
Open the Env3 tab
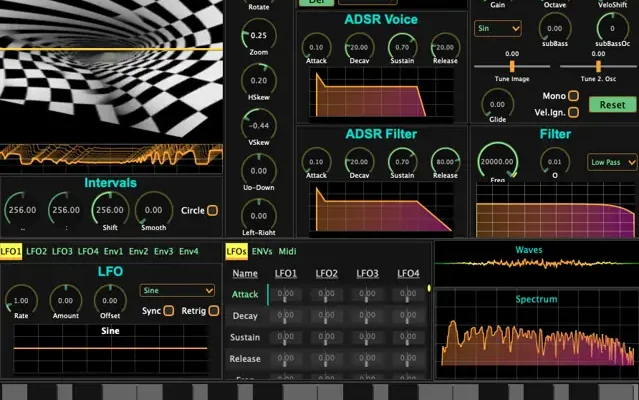click(163, 251)
